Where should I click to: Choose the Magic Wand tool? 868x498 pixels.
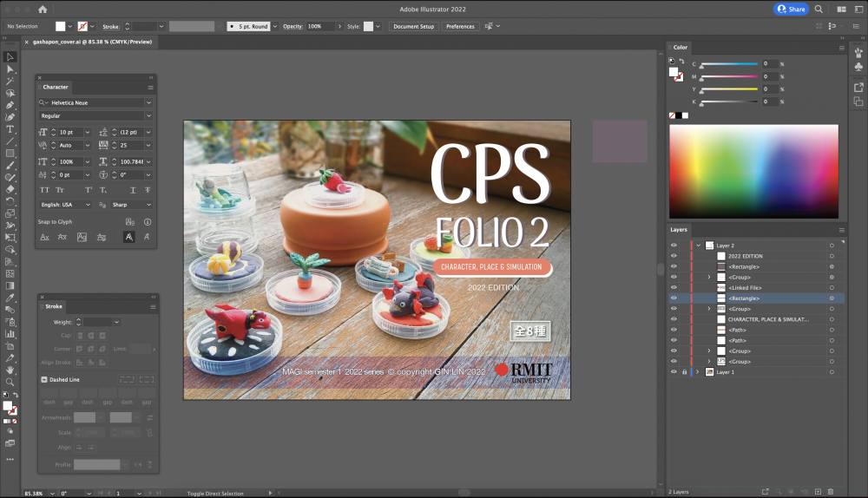click(10, 82)
